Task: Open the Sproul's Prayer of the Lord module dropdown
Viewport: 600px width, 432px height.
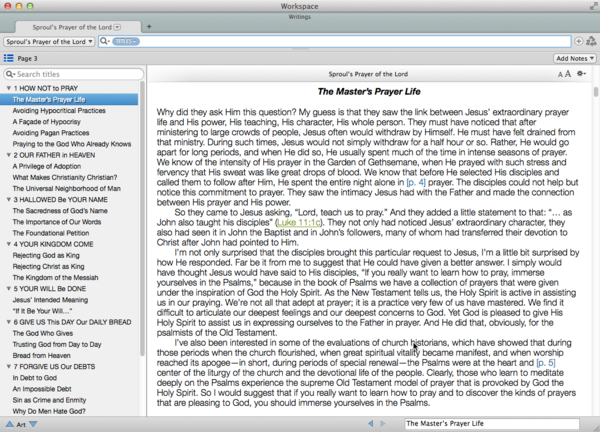Action: click(x=48, y=42)
